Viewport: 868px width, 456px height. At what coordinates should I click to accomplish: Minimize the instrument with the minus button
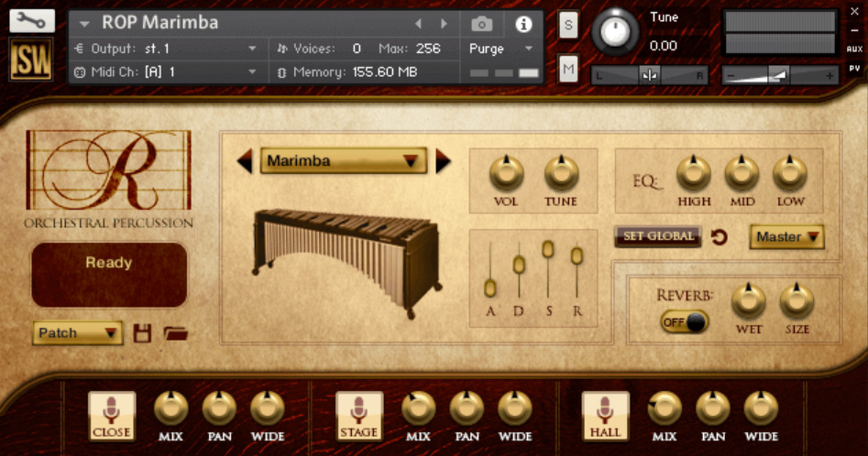click(855, 30)
